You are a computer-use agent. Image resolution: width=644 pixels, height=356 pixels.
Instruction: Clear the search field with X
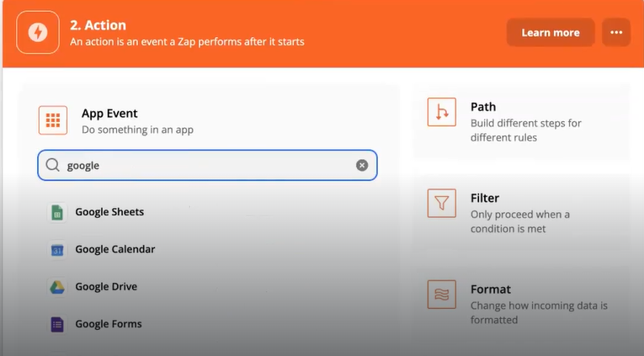(362, 165)
